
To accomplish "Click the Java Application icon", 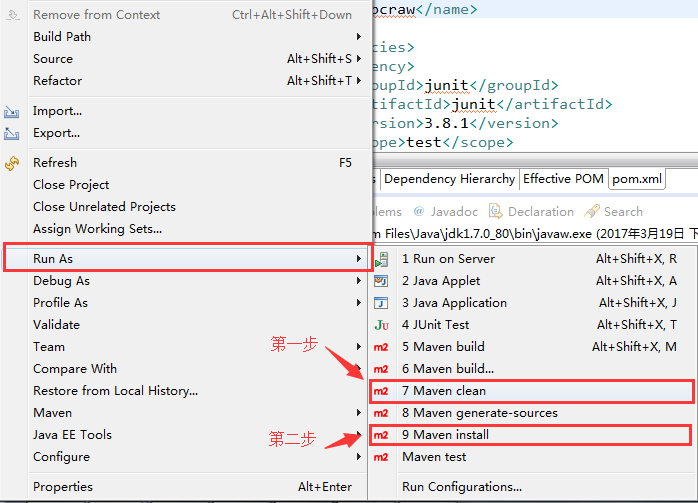I will (x=381, y=303).
